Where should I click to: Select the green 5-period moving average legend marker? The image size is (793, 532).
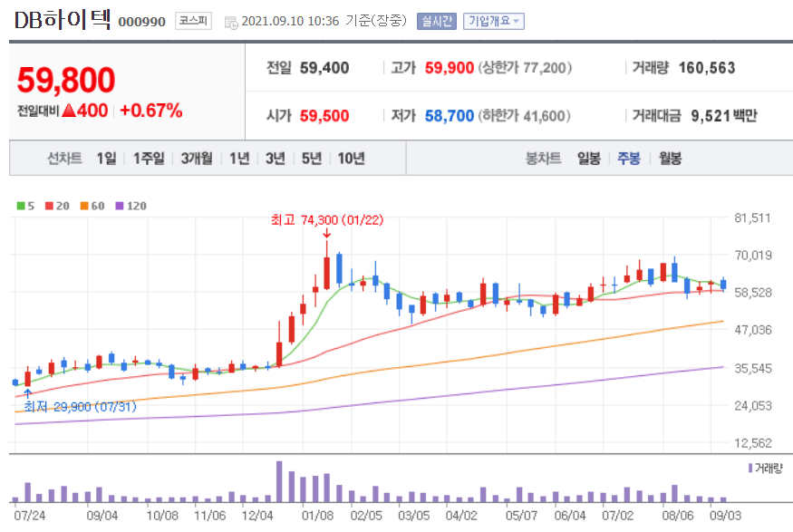tap(20, 205)
